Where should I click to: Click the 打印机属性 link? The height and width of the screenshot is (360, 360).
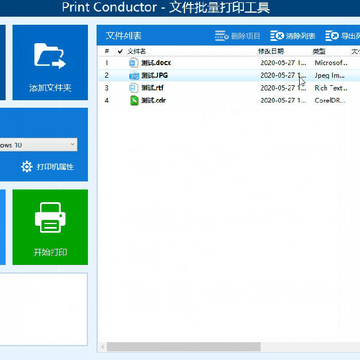pyautogui.click(x=55, y=167)
